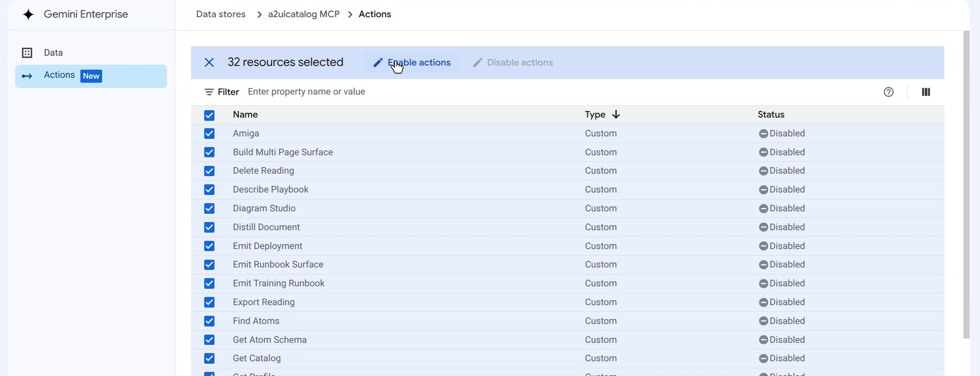Open column display options icon
The height and width of the screenshot is (376, 980).
tap(926, 92)
